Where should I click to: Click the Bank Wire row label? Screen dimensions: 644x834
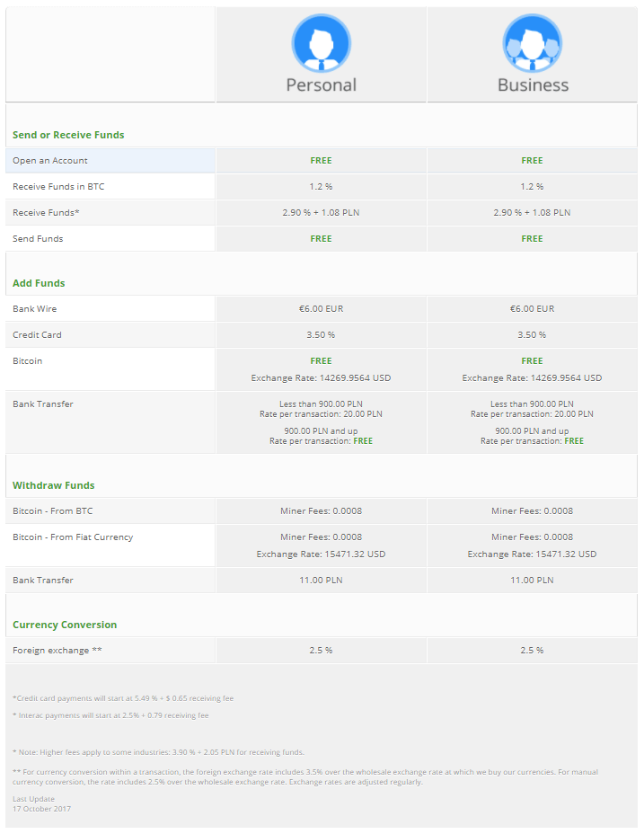pyautogui.click(x=35, y=309)
